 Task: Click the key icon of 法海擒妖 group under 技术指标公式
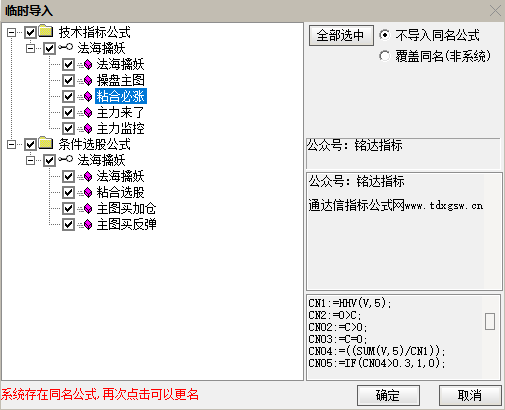[65, 48]
